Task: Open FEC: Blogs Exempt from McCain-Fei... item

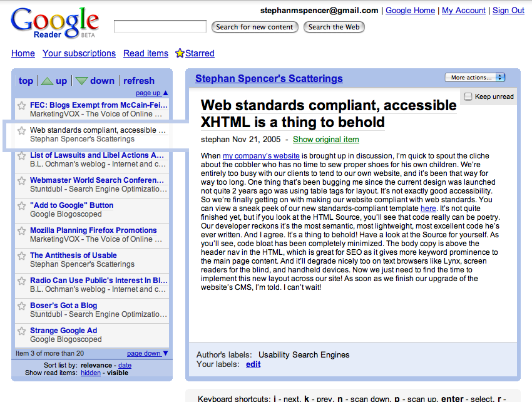Action: pyautogui.click(x=99, y=105)
